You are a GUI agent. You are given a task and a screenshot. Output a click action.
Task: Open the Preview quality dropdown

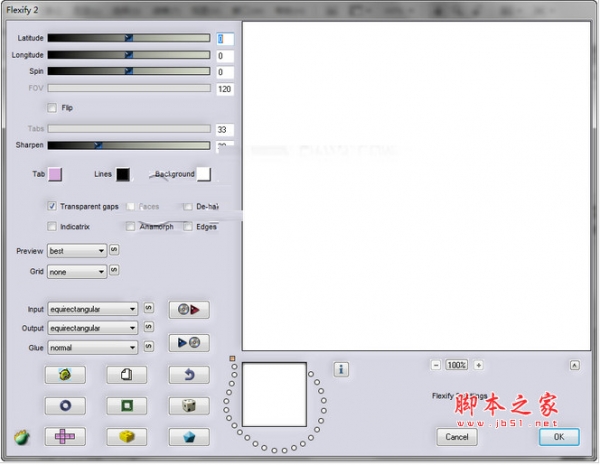(x=77, y=251)
